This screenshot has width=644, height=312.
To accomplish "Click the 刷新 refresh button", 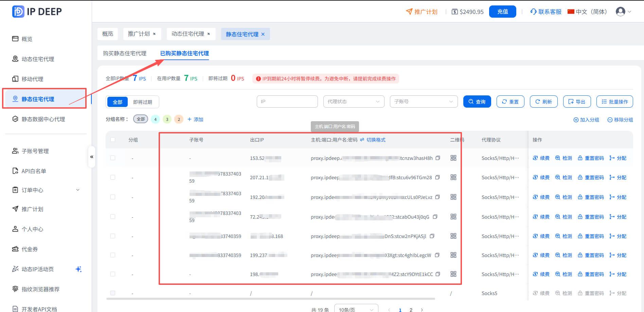I will coord(544,102).
